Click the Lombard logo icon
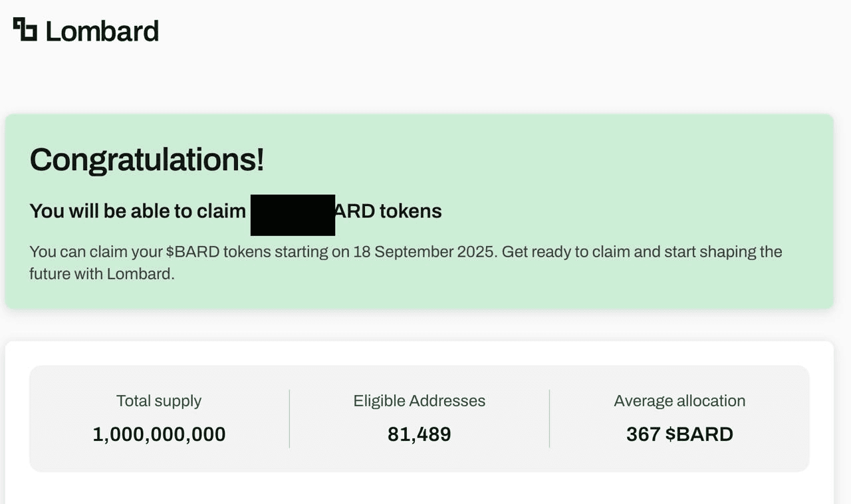This screenshot has height=504, width=851. tap(25, 29)
